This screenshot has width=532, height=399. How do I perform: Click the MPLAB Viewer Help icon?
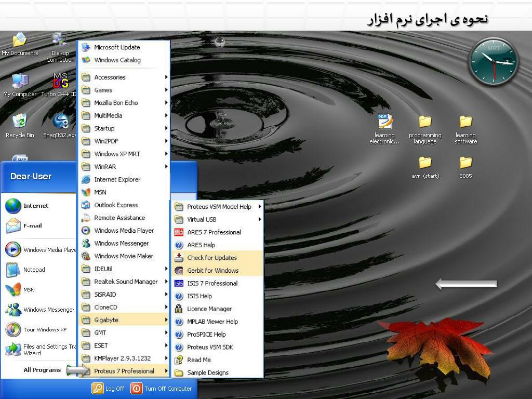(179, 322)
